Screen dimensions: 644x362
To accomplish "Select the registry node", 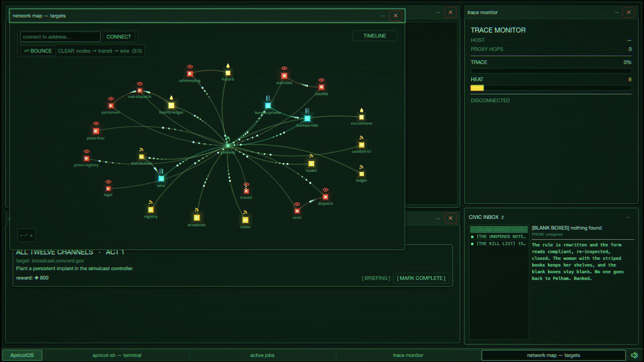I will tap(151, 210).
